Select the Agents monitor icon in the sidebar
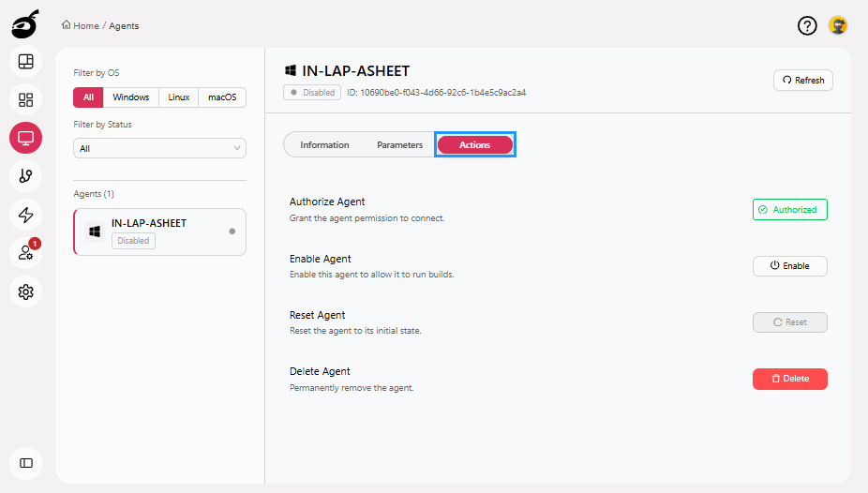The image size is (868, 493). 25,138
